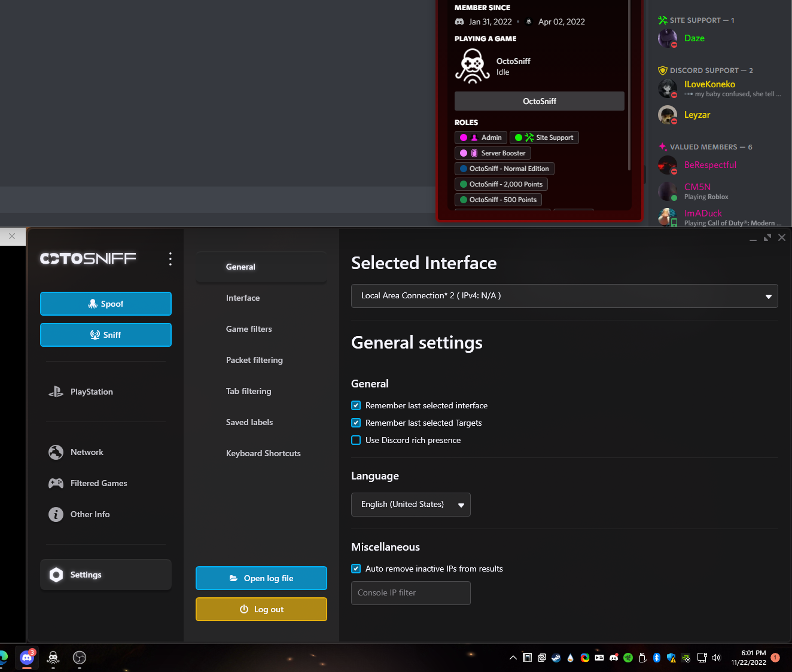This screenshot has height=672, width=792.
Task: Show hidden tray icons with the chevron
Action: (513, 658)
